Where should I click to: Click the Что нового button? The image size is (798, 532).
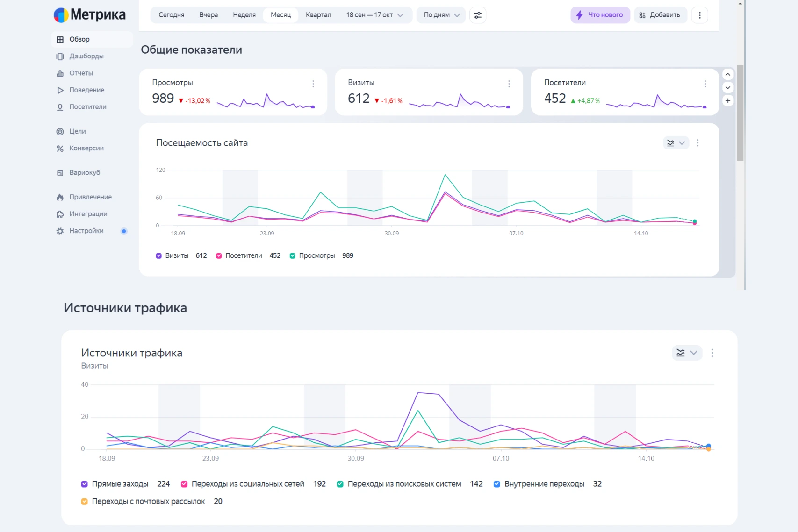point(600,15)
